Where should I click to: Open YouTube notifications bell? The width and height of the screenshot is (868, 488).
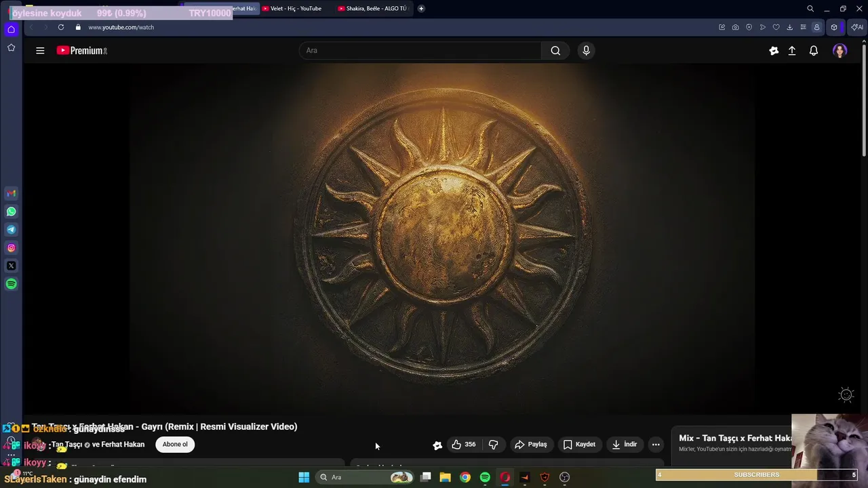tap(814, 51)
